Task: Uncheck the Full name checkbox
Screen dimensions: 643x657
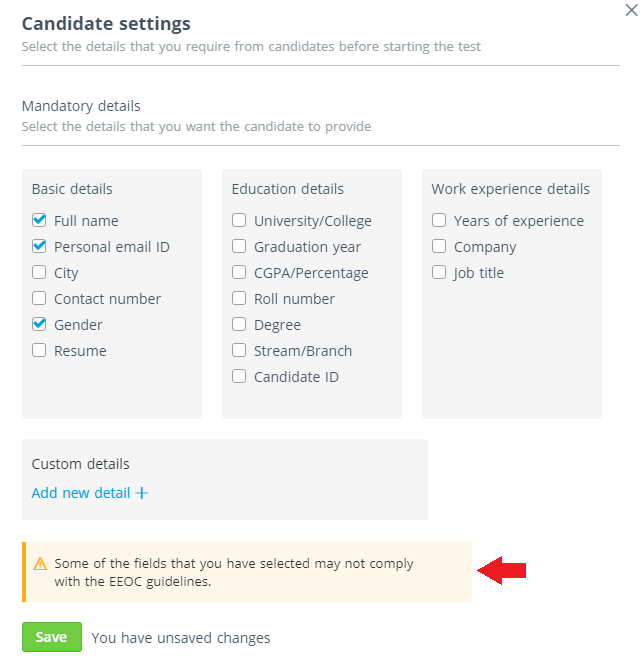Action: click(39, 220)
